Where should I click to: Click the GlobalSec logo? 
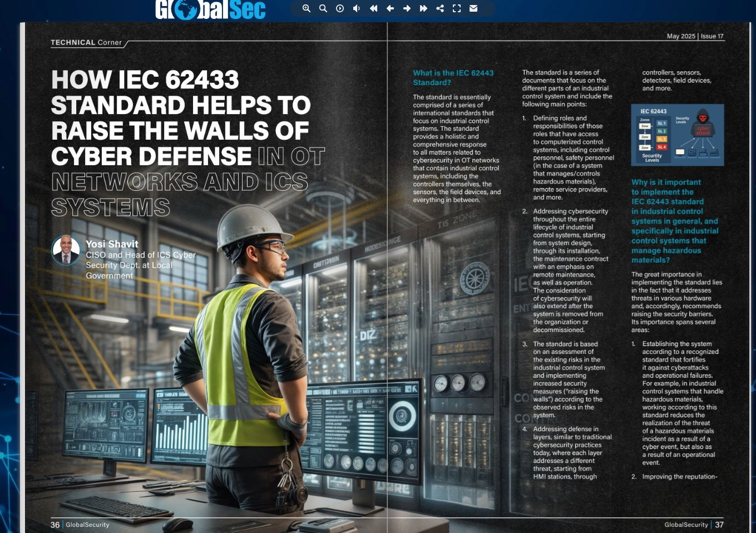point(210,10)
